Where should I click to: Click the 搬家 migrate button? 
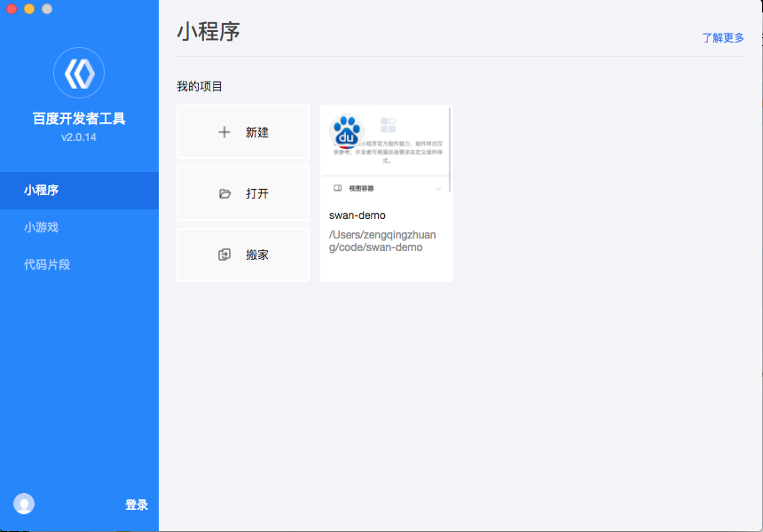point(243,254)
